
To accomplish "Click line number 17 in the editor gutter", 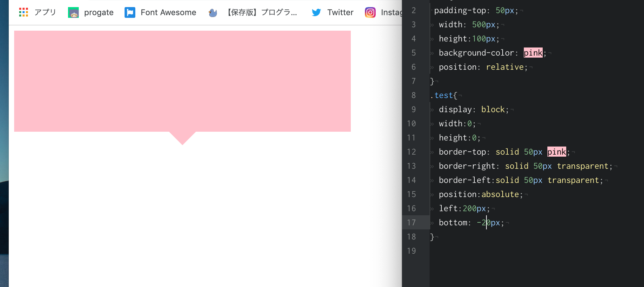I will point(411,223).
